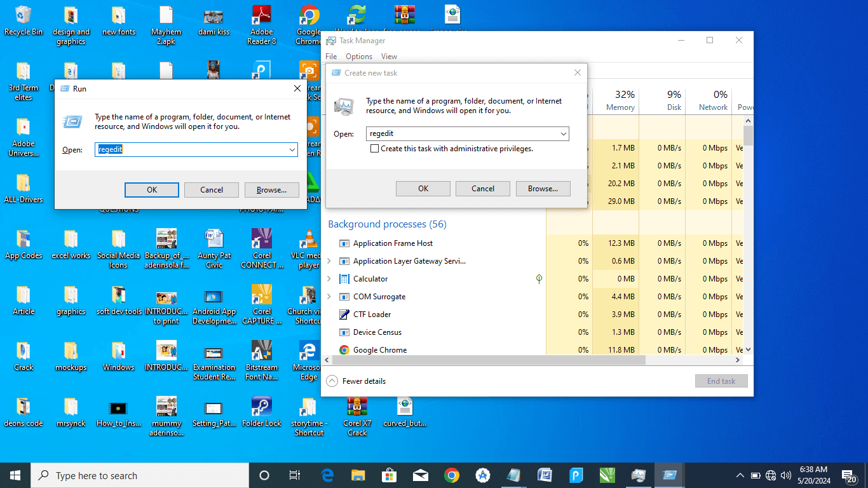Click the Microsoft Word taskbar icon

click(544, 475)
